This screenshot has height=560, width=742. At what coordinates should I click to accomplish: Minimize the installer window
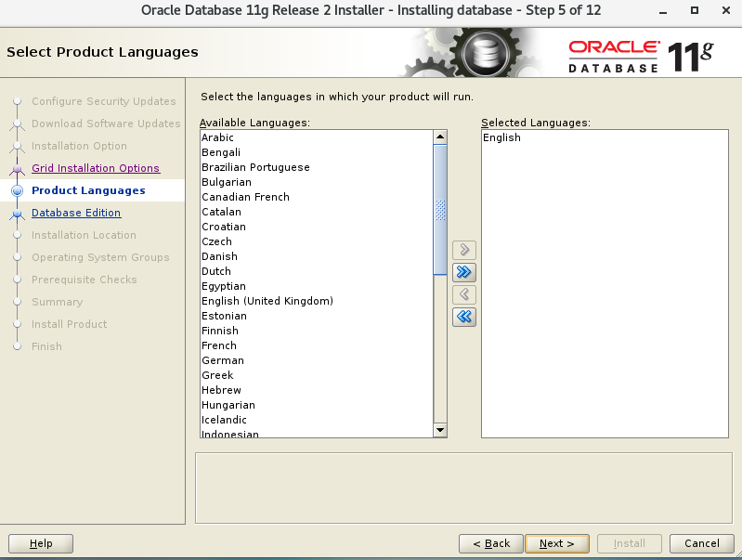pos(663,10)
